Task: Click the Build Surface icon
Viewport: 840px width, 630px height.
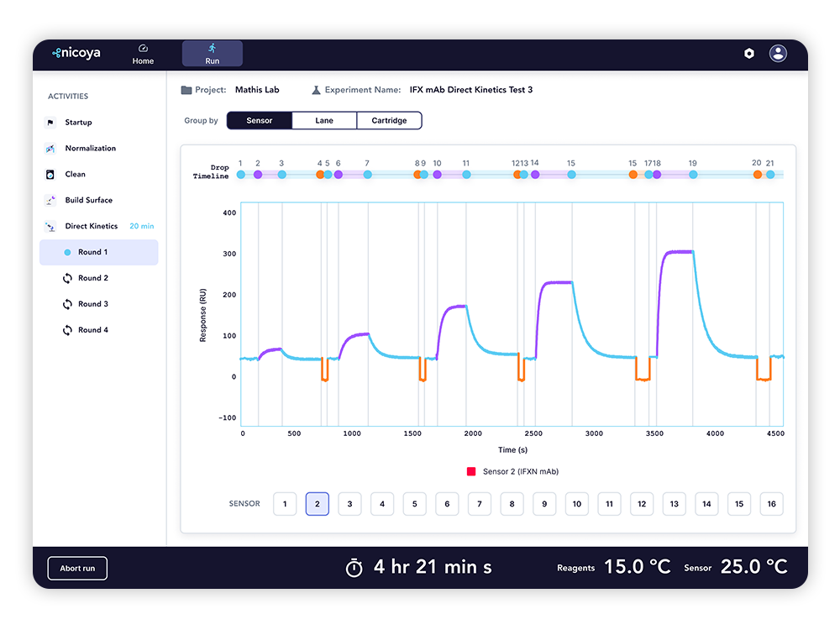Action: [x=50, y=201]
